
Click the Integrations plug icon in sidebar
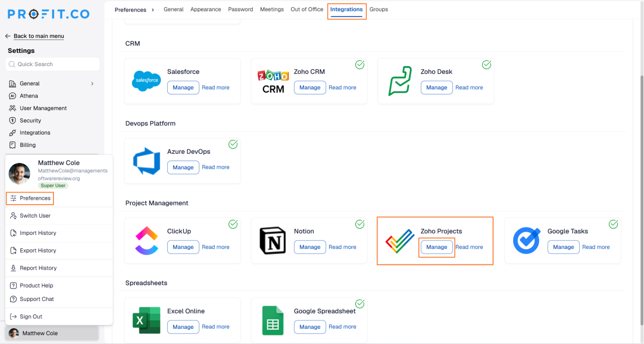pyautogui.click(x=12, y=133)
